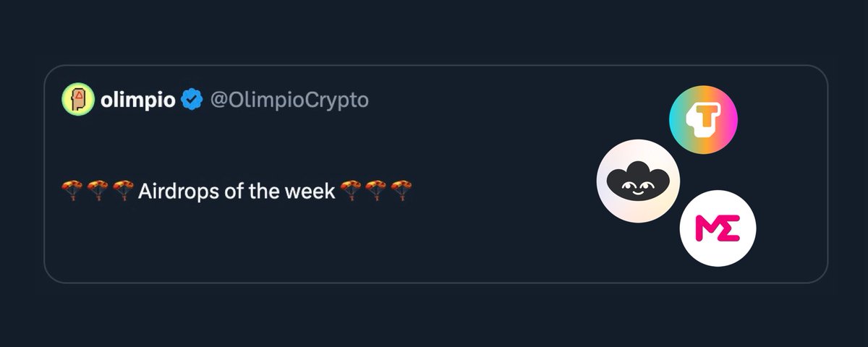Viewport: 868px width, 347px height.
Task: Click the second parachute emoji before Airdrops
Action: [97, 192]
